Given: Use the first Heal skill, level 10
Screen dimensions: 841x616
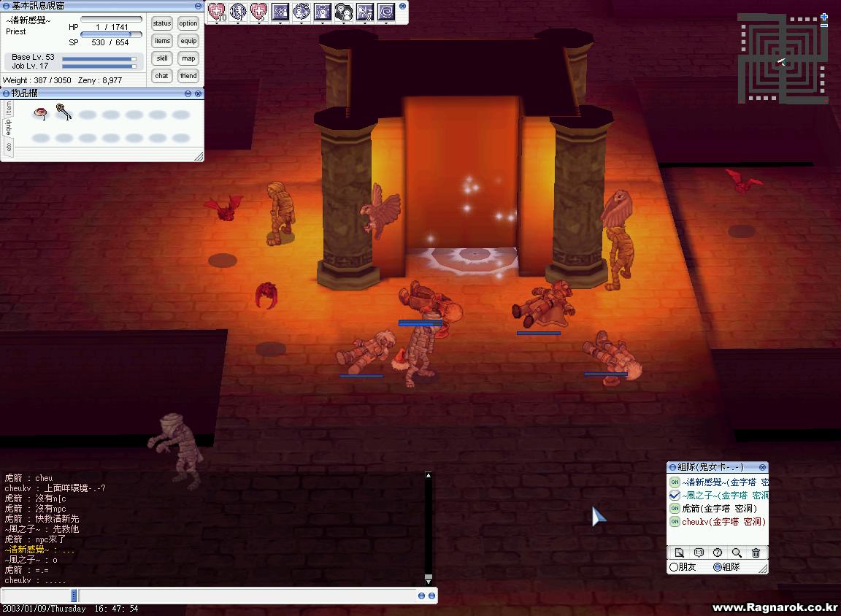Looking at the screenshot, I should pyautogui.click(x=217, y=11).
